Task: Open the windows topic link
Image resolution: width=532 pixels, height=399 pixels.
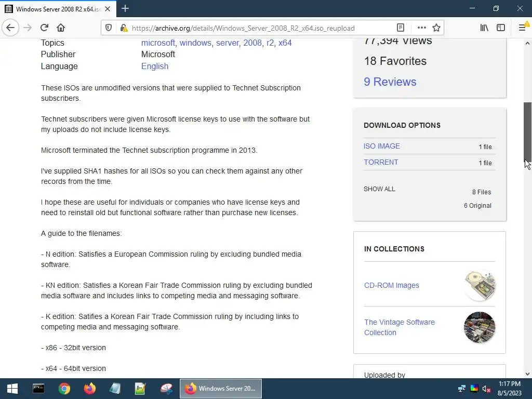Action: 195,43
